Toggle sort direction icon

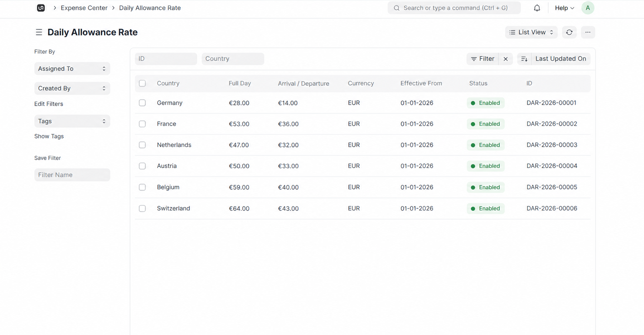[x=524, y=59]
